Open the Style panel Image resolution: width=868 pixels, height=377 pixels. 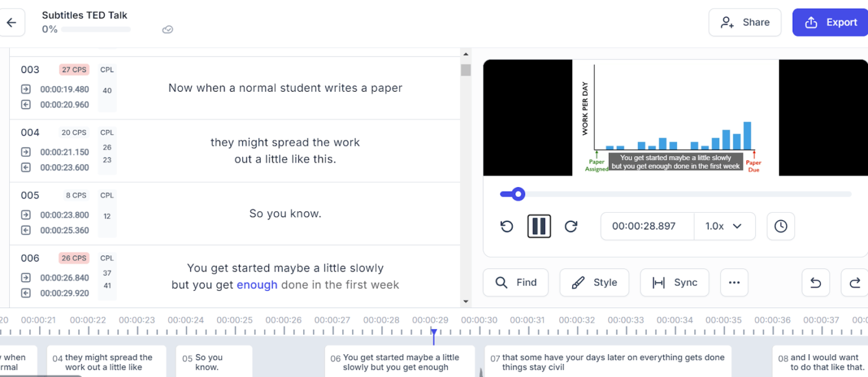594,283
